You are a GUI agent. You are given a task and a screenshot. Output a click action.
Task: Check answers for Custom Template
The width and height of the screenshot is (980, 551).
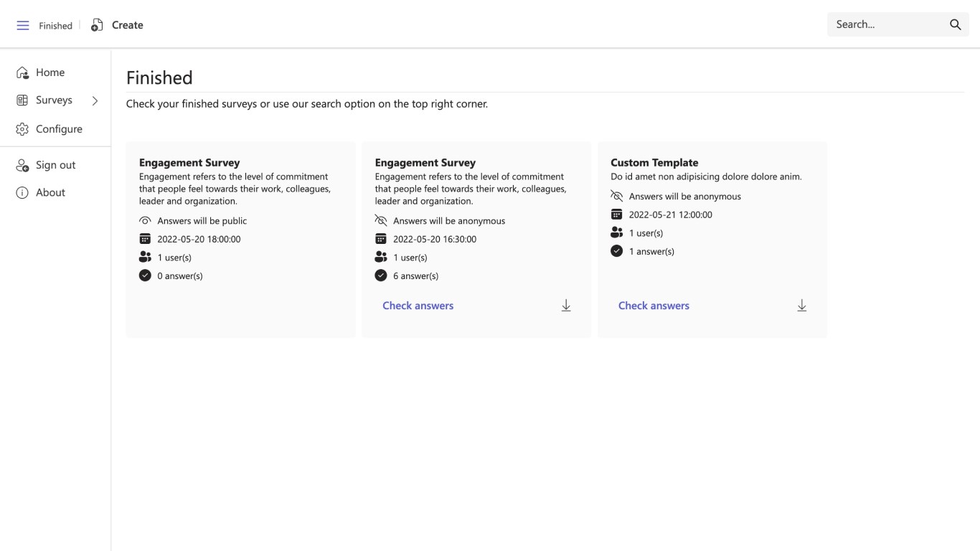click(x=654, y=306)
